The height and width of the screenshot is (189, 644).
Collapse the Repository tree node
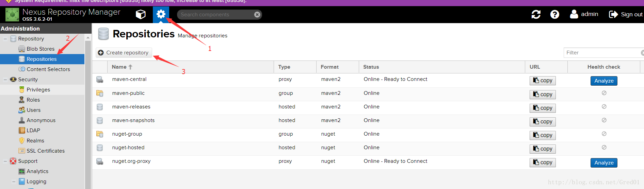click(5, 39)
